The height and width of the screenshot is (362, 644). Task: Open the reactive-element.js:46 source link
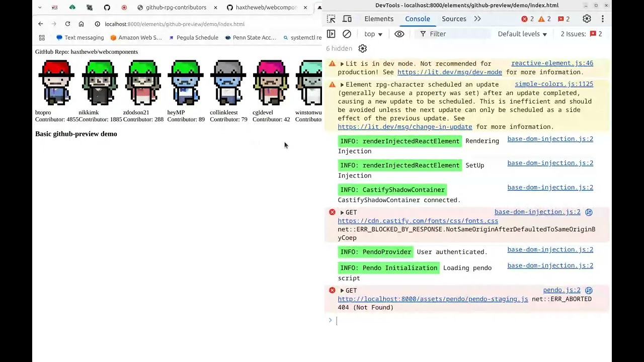point(552,63)
